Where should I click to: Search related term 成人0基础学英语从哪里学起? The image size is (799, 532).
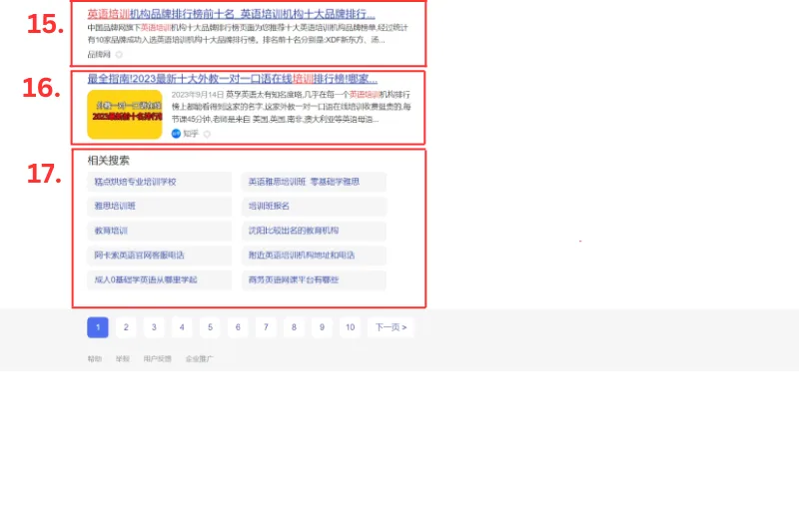pos(160,280)
